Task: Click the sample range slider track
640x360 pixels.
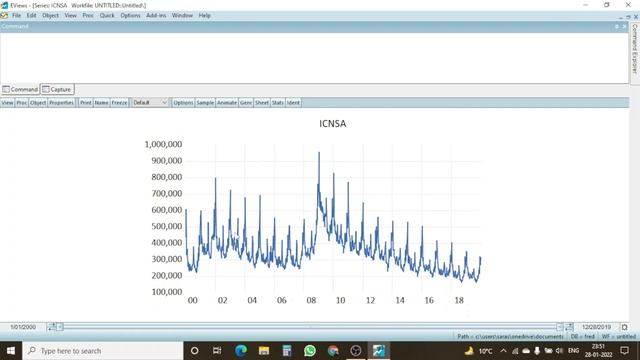Action: [x=310, y=327]
